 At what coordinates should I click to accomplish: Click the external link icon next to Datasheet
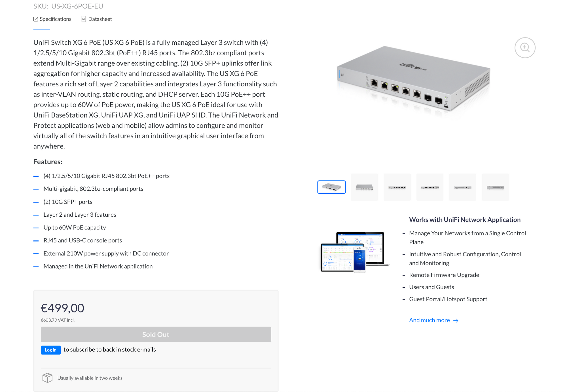click(84, 19)
